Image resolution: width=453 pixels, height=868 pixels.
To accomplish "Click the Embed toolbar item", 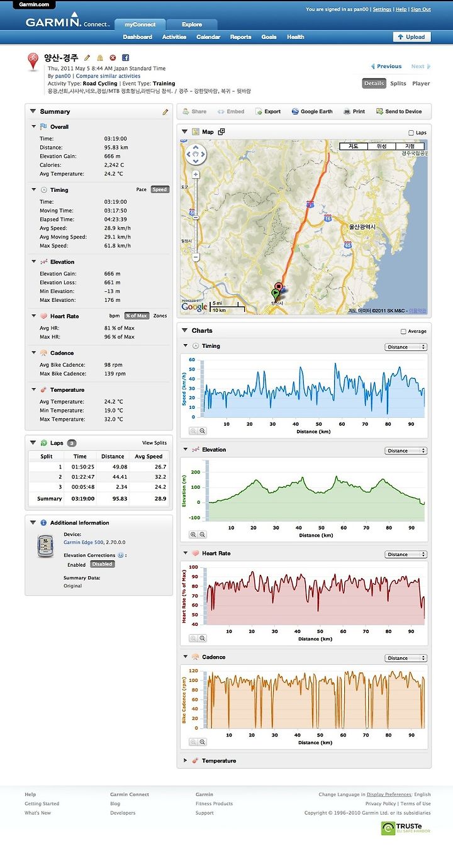I will pos(231,111).
